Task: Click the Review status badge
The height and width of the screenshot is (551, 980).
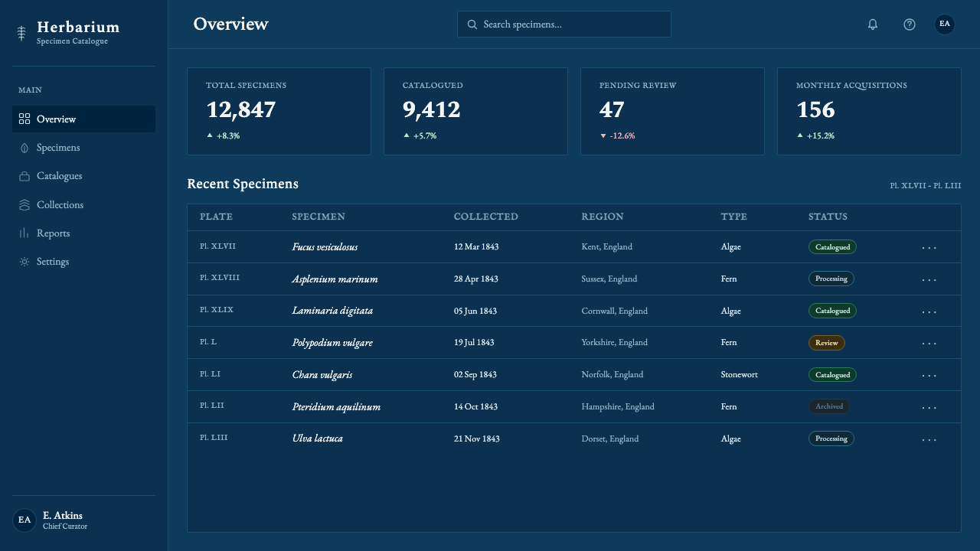Action: point(827,343)
